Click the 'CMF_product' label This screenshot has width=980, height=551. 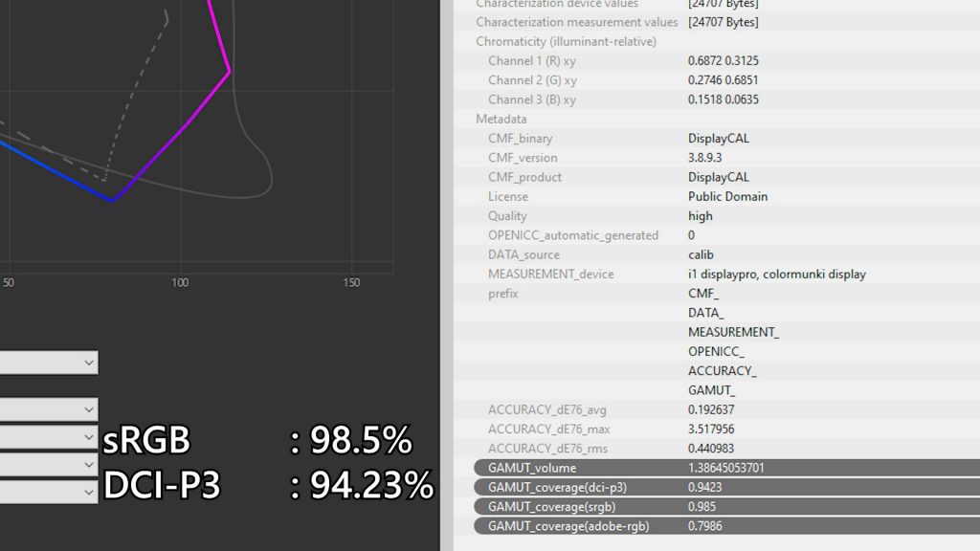[x=524, y=177]
